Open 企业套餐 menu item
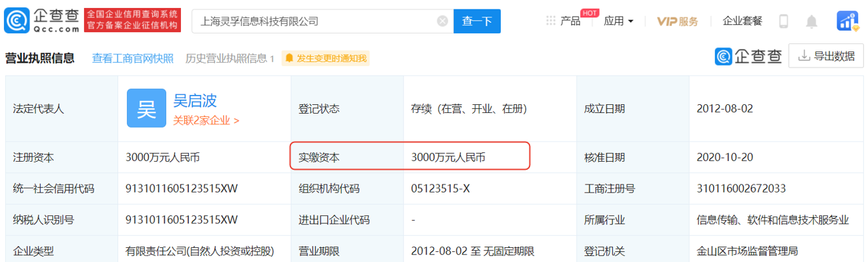This screenshot has width=868, height=262. coord(742,21)
